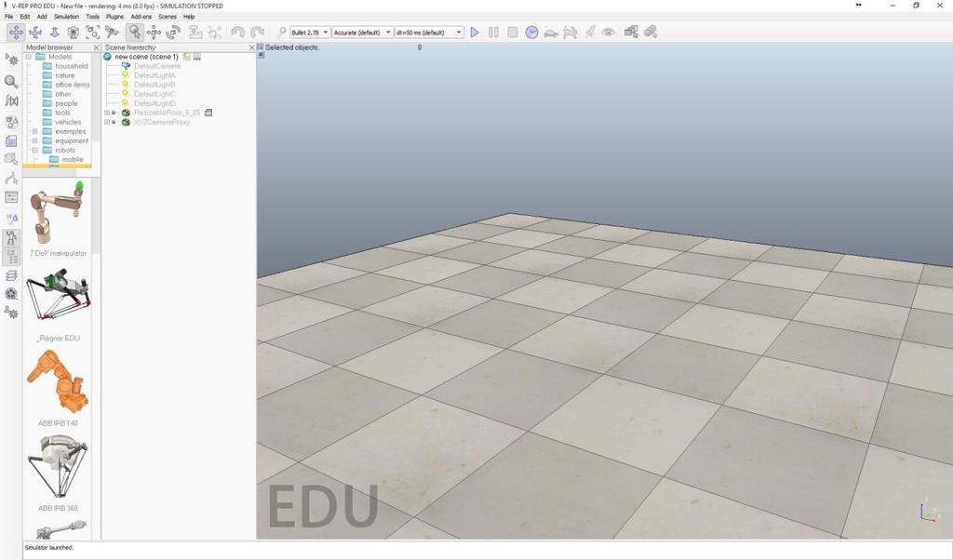Collapse the Models root folder
The image size is (953, 560).
[x=28, y=57]
